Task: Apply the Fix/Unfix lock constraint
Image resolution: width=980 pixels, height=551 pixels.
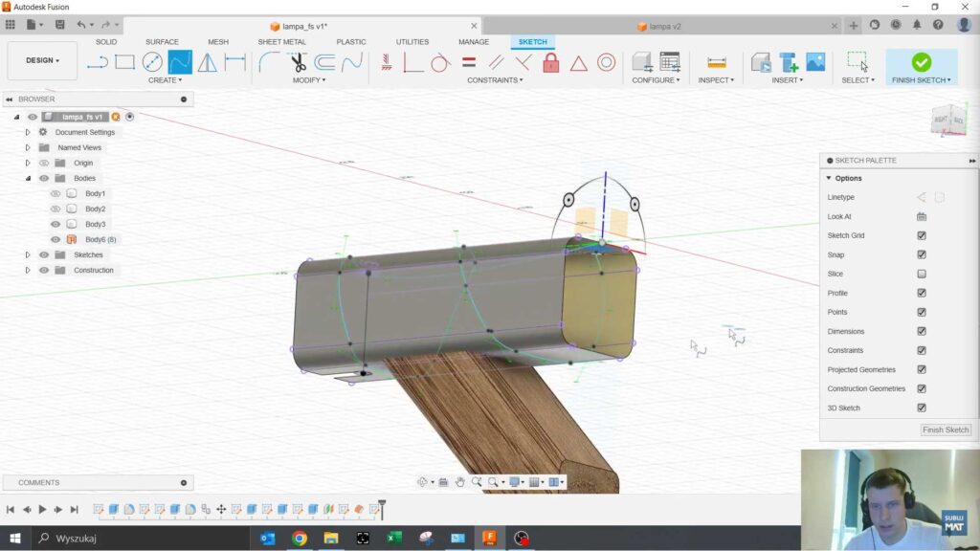Action: click(551, 63)
